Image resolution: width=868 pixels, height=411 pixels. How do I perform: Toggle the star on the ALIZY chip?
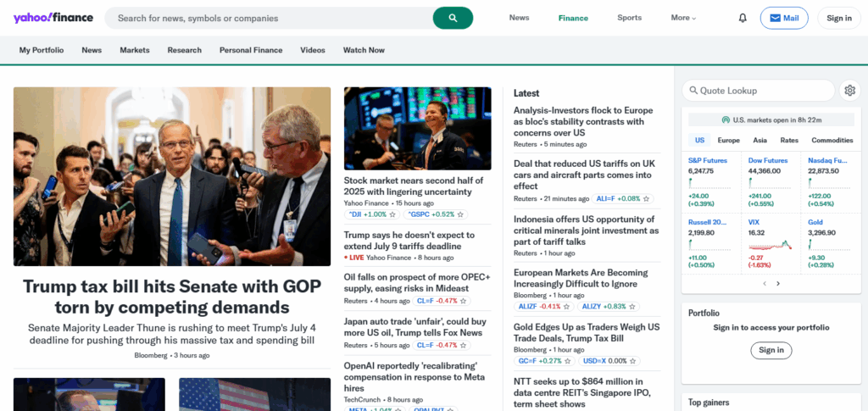tap(632, 307)
